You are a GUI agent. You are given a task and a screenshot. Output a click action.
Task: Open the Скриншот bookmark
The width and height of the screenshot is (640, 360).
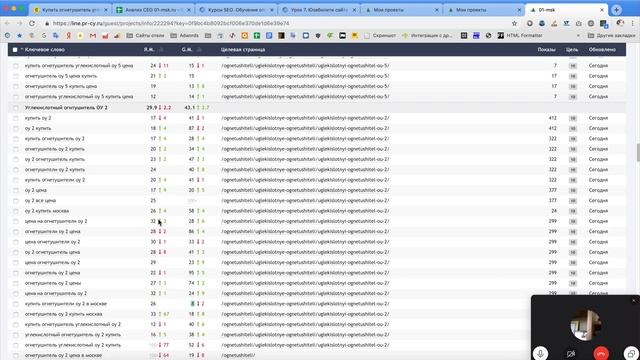click(x=380, y=36)
